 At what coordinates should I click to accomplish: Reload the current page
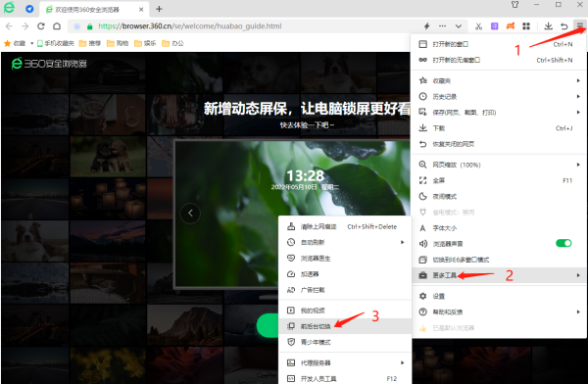(41, 26)
